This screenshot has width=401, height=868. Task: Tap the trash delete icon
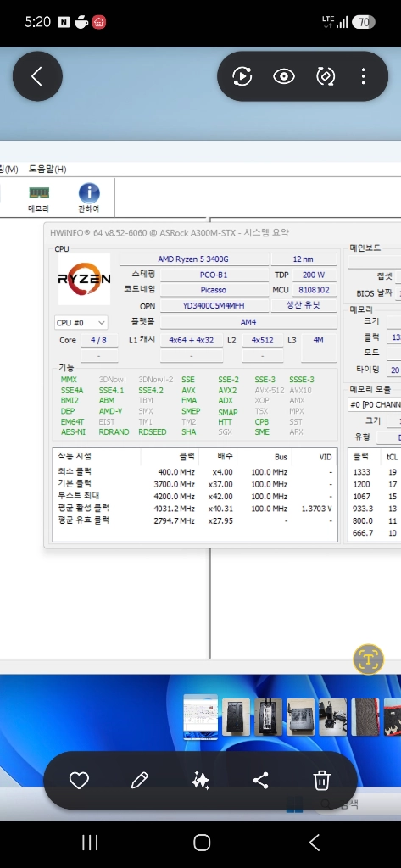(x=322, y=781)
